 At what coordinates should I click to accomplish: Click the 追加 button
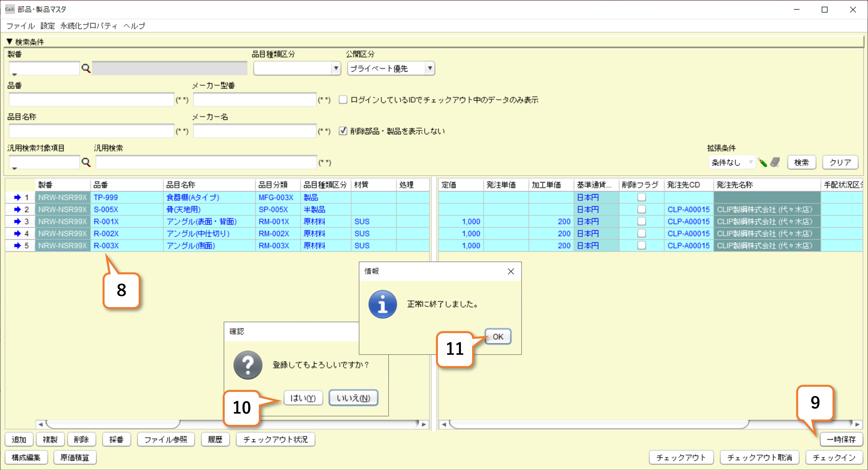point(19,439)
